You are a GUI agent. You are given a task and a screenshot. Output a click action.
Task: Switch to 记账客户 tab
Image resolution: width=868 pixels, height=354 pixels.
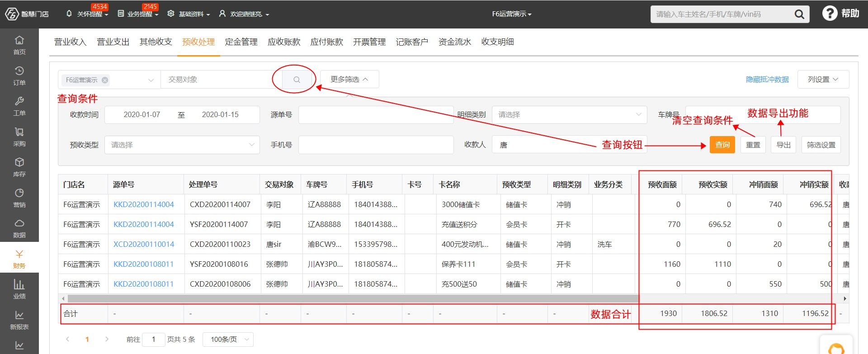click(x=412, y=42)
